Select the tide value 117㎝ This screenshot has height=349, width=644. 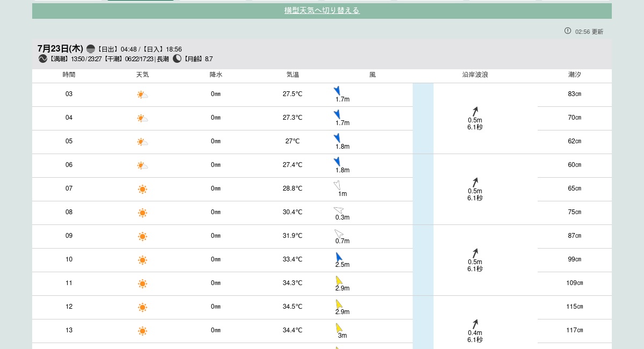(x=574, y=330)
